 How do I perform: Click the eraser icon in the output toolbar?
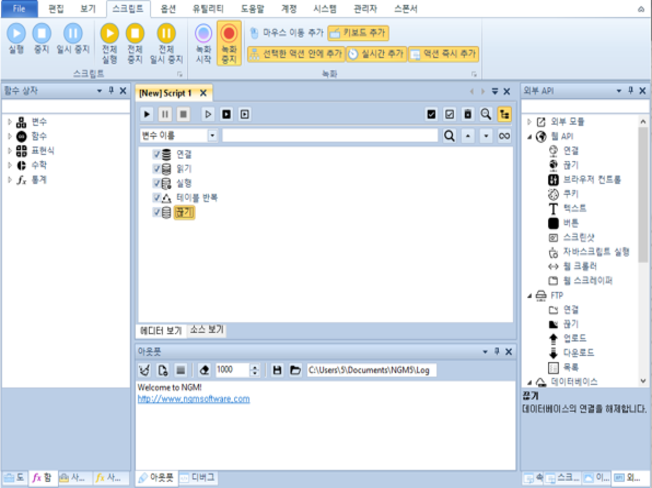click(x=203, y=369)
